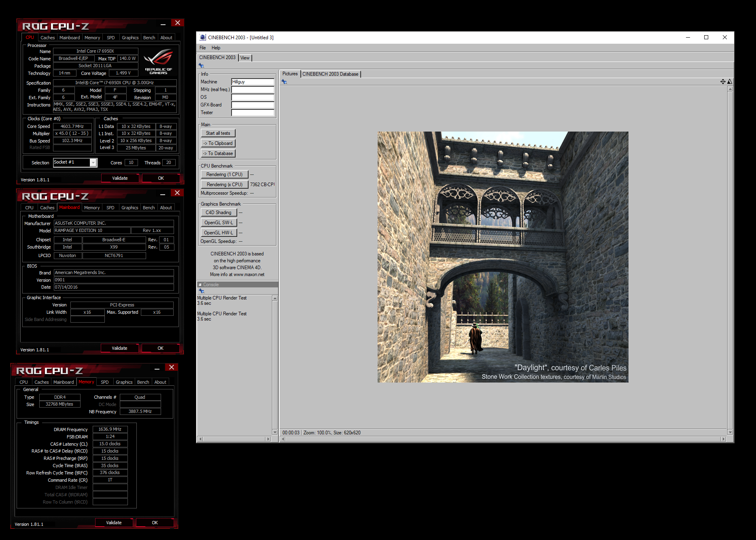Click square icon beside Console header
Viewport: 756px width, 540px height.
200,285
